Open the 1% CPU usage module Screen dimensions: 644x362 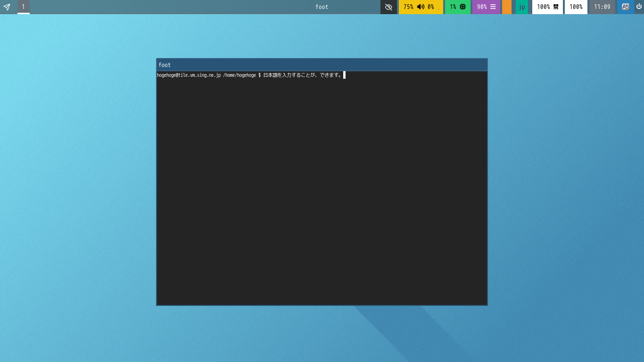pos(458,7)
